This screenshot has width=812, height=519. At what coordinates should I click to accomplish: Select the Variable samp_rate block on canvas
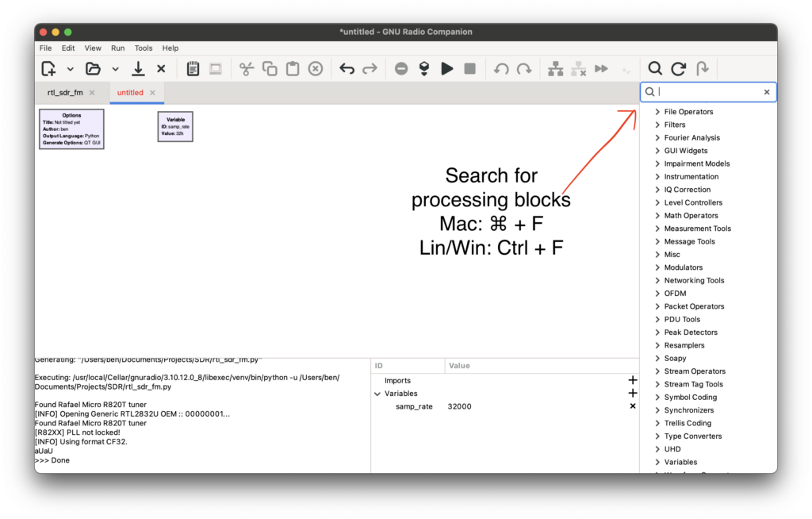tap(175, 127)
